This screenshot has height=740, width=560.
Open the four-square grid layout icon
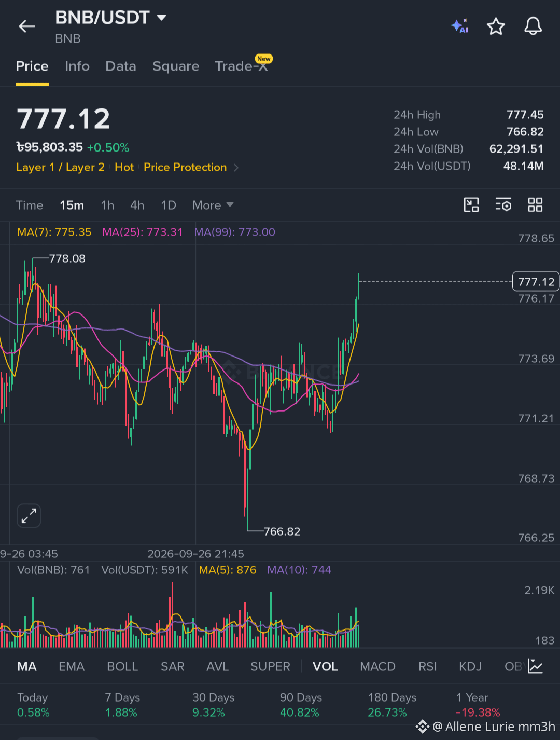tap(535, 205)
